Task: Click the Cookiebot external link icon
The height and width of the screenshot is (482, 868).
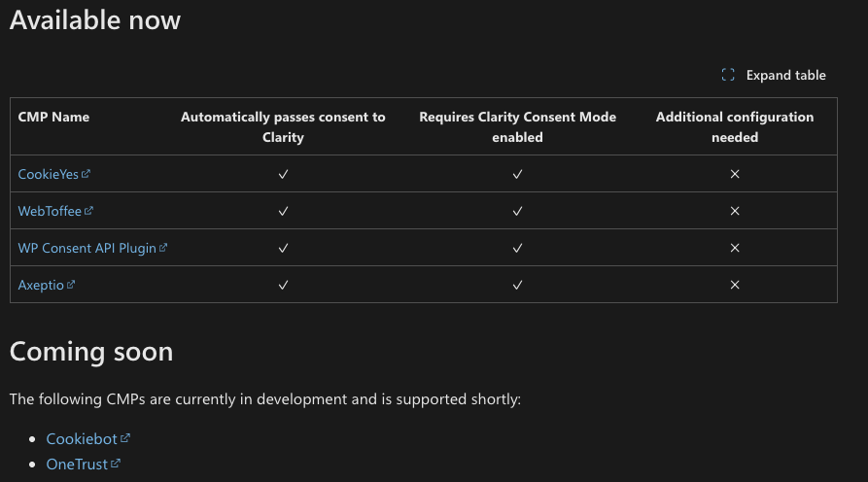Action: pyautogui.click(x=125, y=437)
